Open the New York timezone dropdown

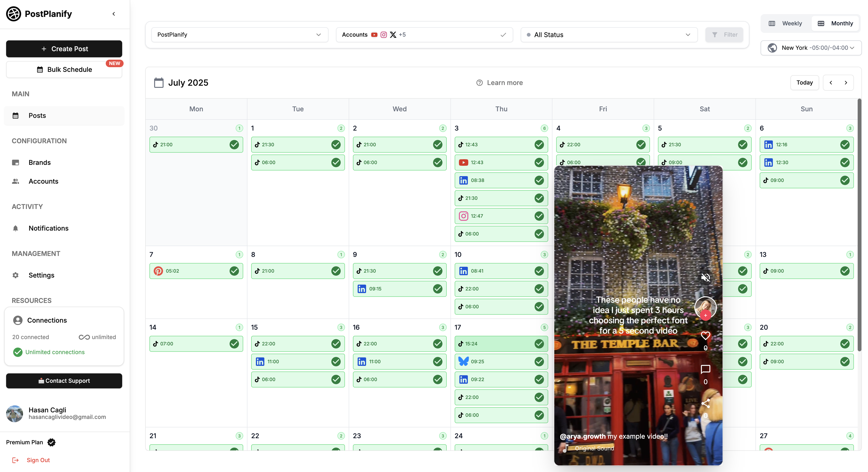tap(811, 48)
